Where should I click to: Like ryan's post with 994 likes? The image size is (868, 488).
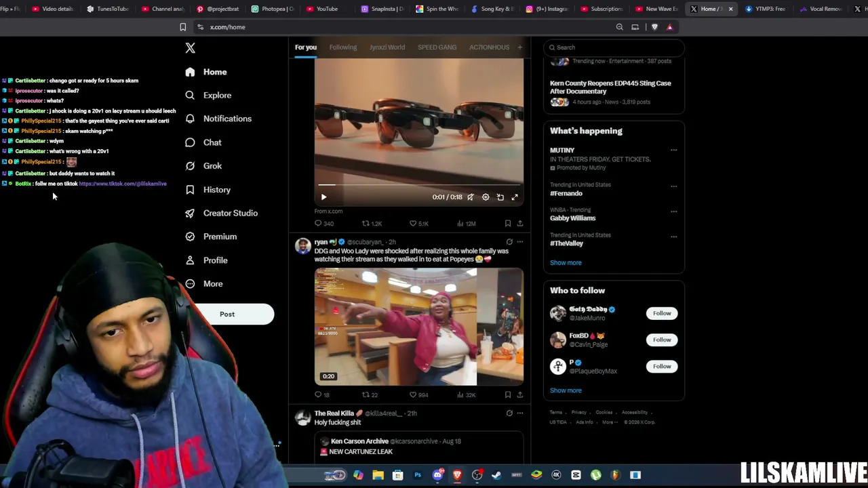(418, 394)
